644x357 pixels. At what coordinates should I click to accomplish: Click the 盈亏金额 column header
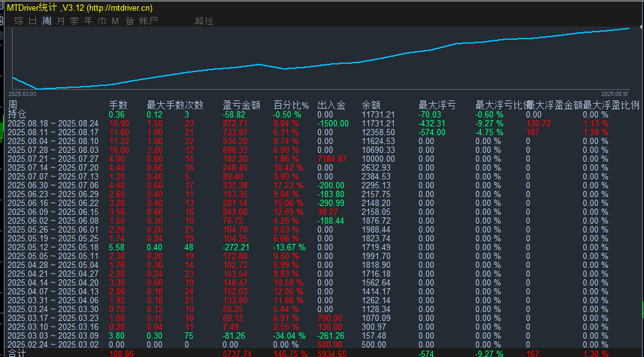tap(241, 106)
